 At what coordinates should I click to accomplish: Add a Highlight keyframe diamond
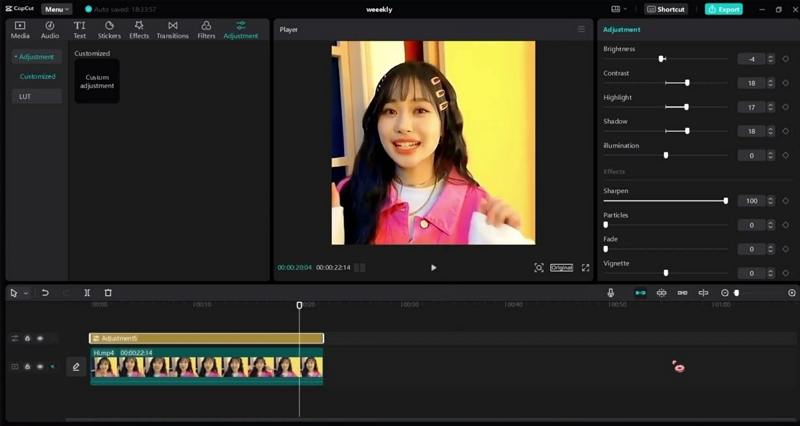point(786,107)
